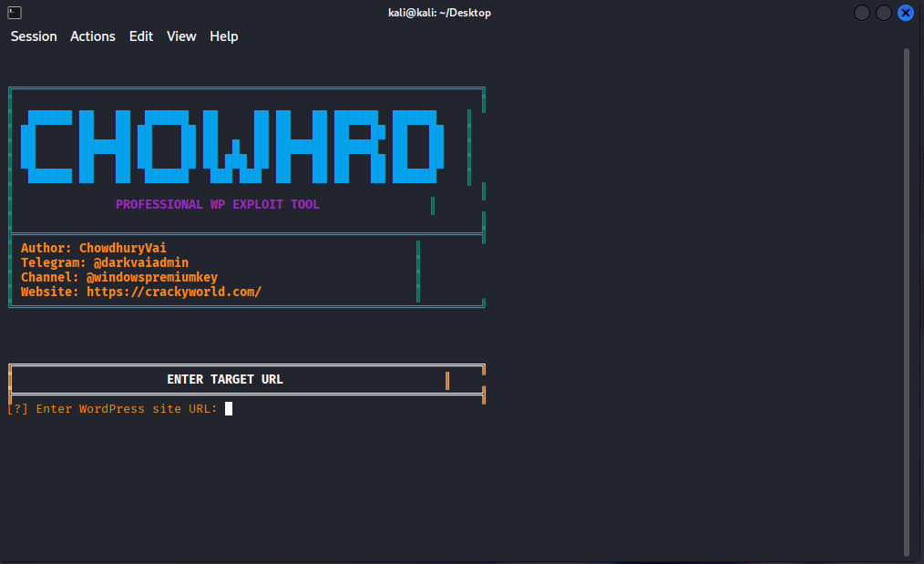
Task: Click the vertical scrollbar of the terminal
Action: point(907,302)
